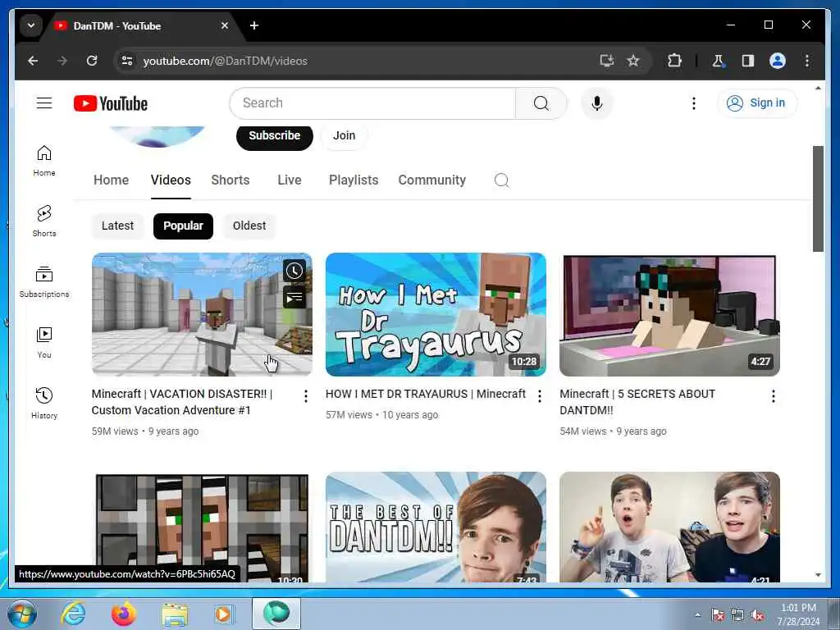
Task: Open YouTube settings three-dot menu
Action: tap(694, 103)
